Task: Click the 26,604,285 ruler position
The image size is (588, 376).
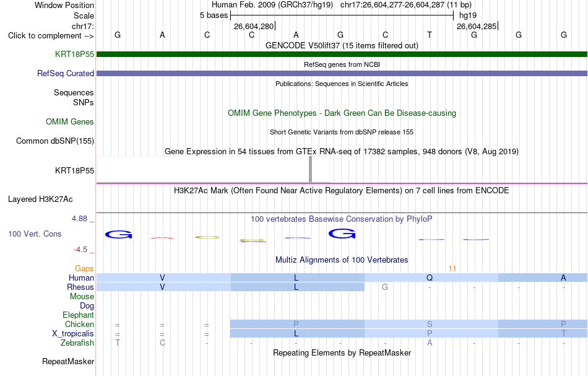Action: [477, 26]
